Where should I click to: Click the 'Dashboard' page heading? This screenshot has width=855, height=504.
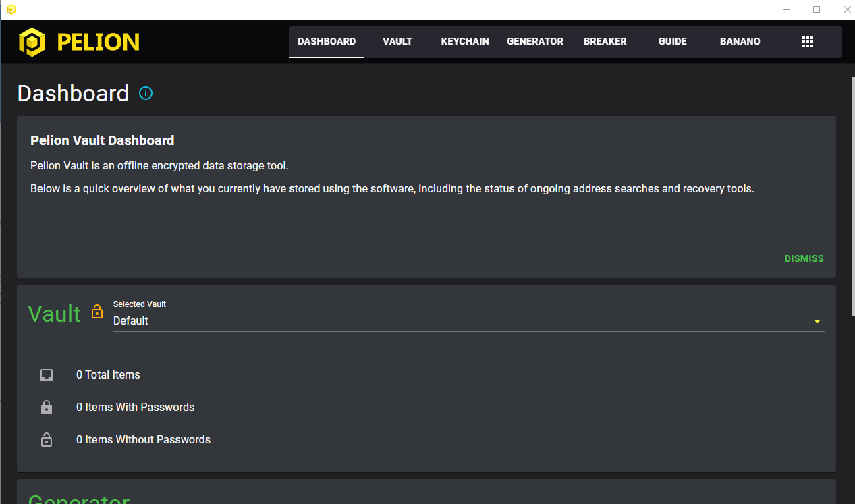click(x=73, y=93)
